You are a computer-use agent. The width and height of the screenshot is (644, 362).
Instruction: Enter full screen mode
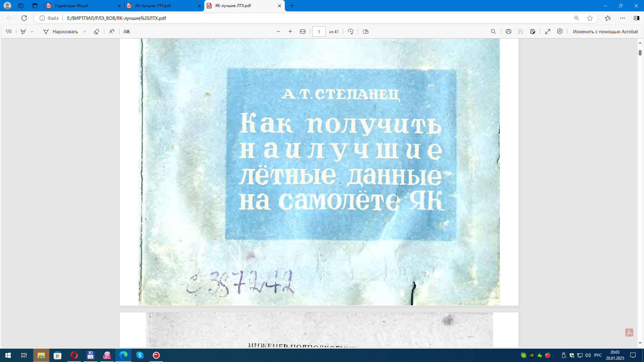coord(548,32)
